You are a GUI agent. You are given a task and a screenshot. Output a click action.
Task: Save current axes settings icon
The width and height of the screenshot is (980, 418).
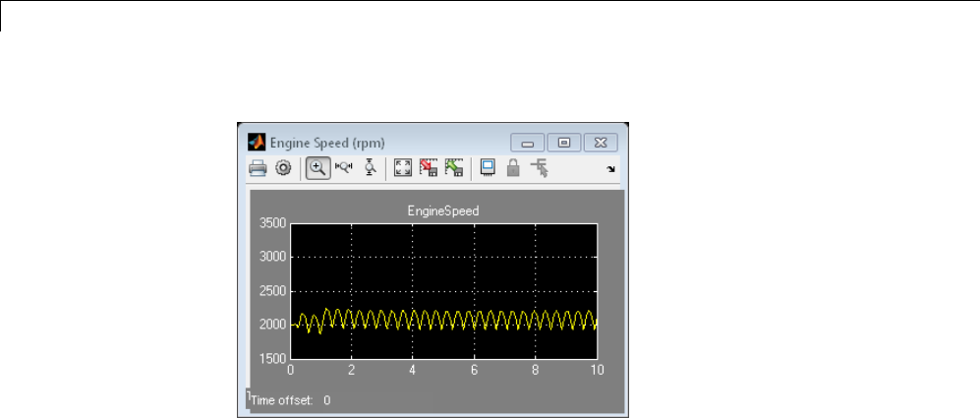(429, 168)
